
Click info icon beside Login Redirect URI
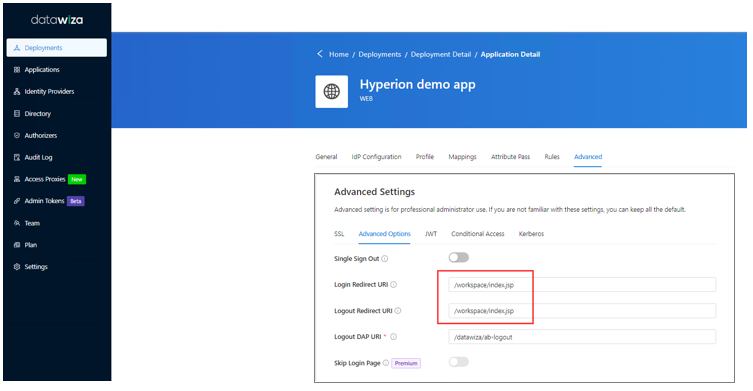point(393,284)
